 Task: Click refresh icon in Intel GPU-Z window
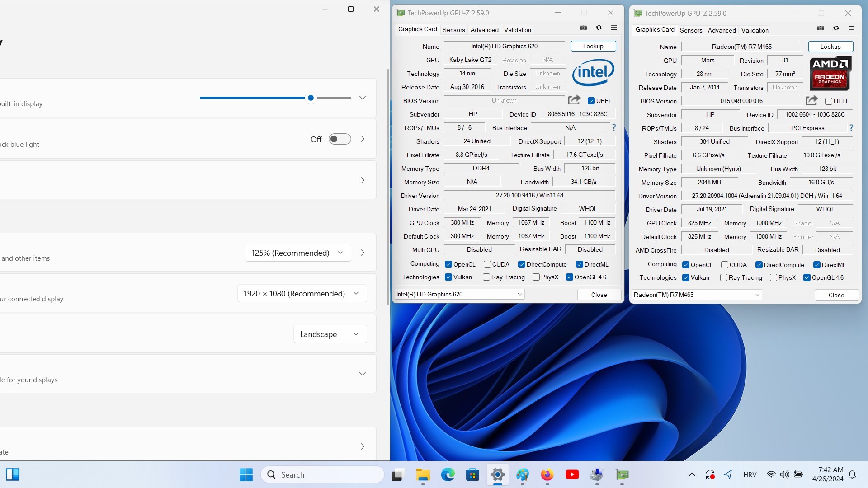[x=599, y=28]
